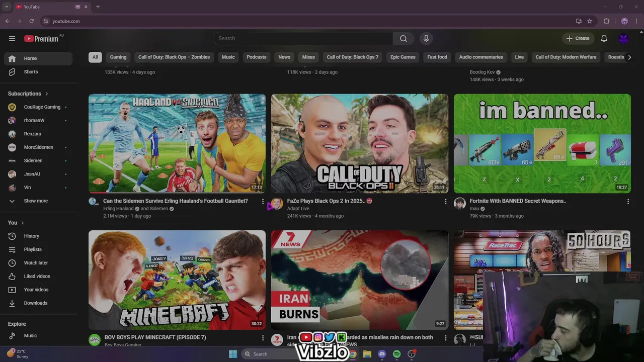This screenshot has height=362, width=644.
Task: Open 'Can the Sidemen Survive Erling Haaland's' title
Action: click(x=176, y=201)
